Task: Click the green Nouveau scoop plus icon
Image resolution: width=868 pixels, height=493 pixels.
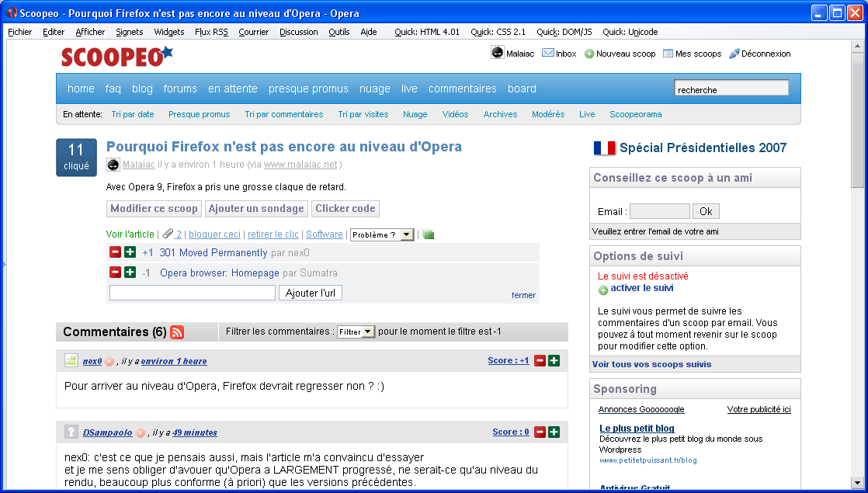Action: pyautogui.click(x=589, y=54)
